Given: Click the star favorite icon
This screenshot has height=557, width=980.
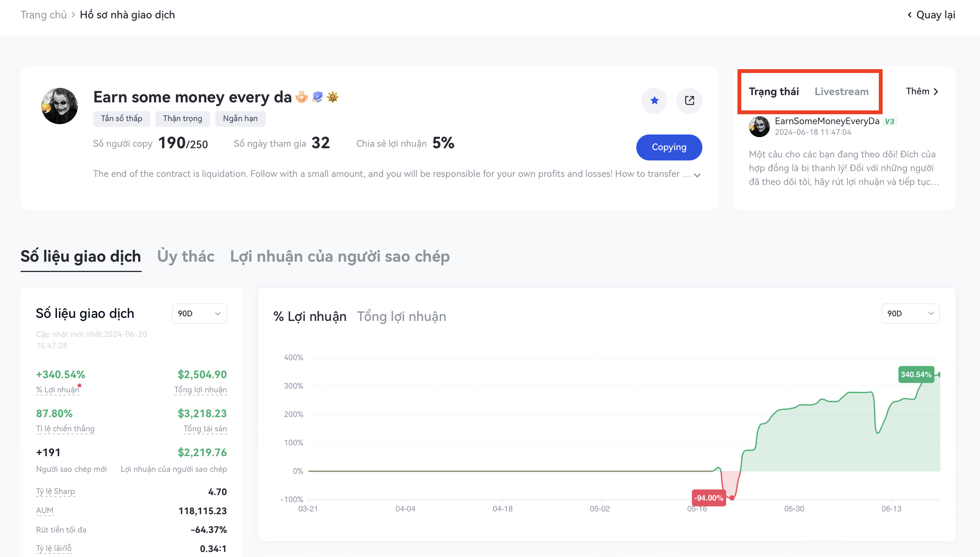Looking at the screenshot, I should (654, 100).
